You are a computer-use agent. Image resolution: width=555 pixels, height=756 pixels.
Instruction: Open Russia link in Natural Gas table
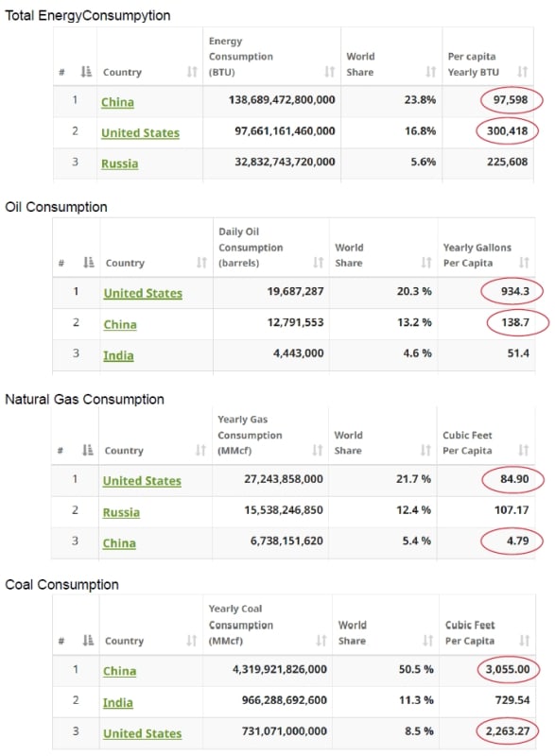click(x=121, y=512)
